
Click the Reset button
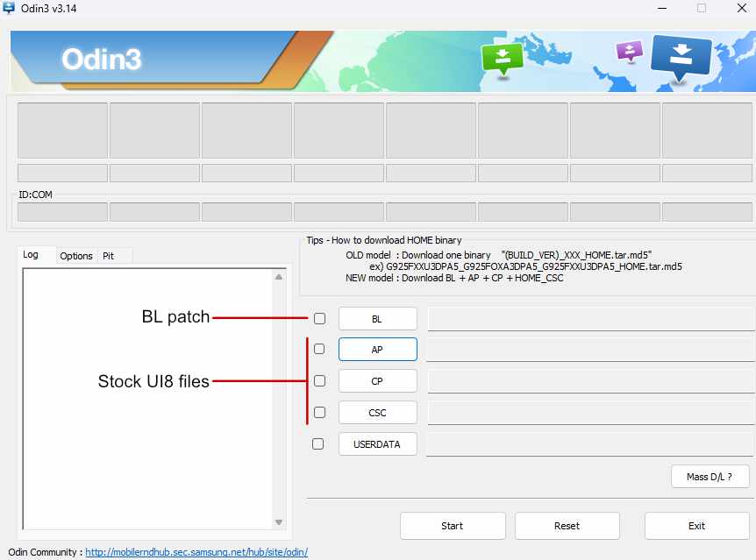(567, 526)
